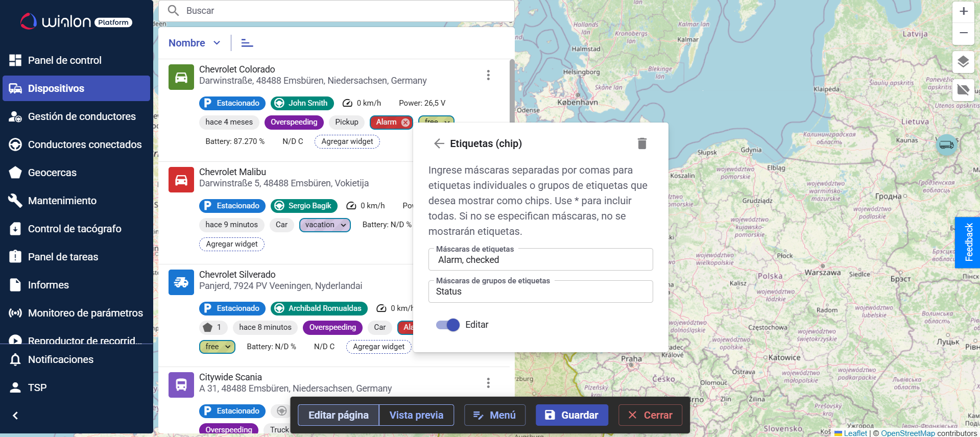Open the map layers selector
Image resolution: width=980 pixels, height=437 pixels.
pos(963,62)
